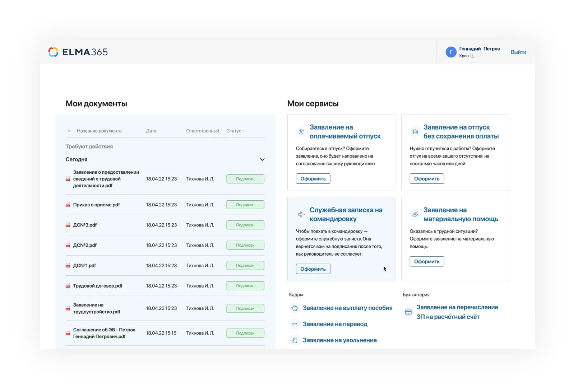Open the Трудовой договор.pdf document

tap(98, 286)
